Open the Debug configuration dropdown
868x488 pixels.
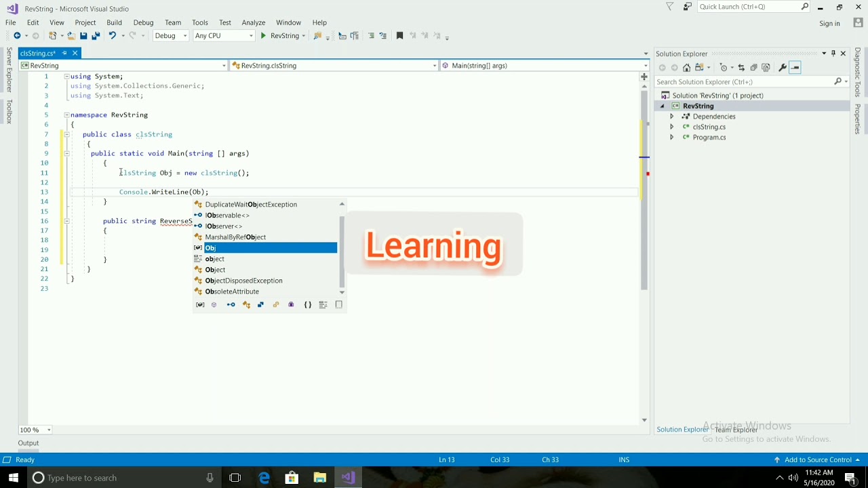170,36
